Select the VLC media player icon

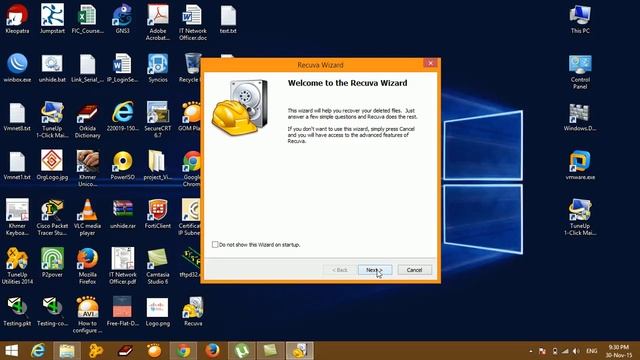pyautogui.click(x=87, y=217)
